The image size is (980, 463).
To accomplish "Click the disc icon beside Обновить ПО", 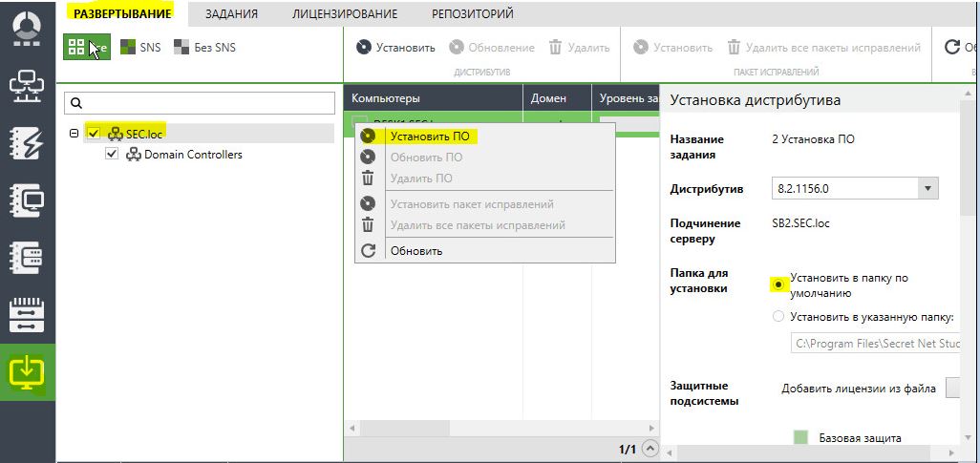I will tap(369, 157).
